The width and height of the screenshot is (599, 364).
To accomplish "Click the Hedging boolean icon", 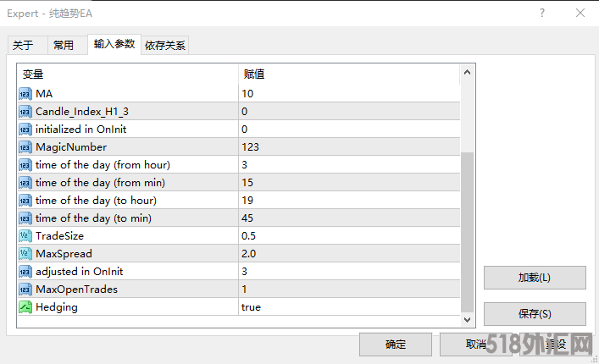I will pyautogui.click(x=25, y=307).
